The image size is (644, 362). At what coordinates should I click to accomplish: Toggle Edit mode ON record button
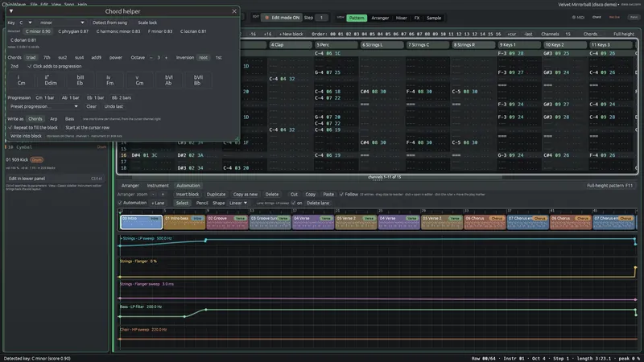point(283,18)
